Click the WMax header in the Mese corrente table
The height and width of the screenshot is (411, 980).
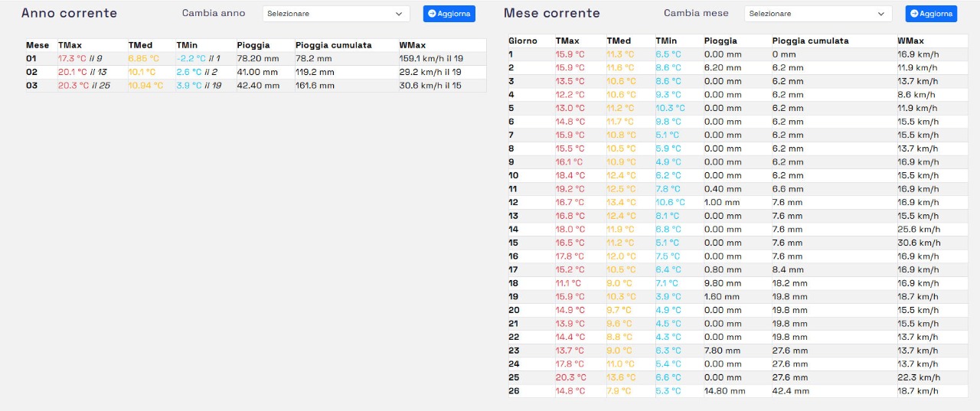click(910, 41)
